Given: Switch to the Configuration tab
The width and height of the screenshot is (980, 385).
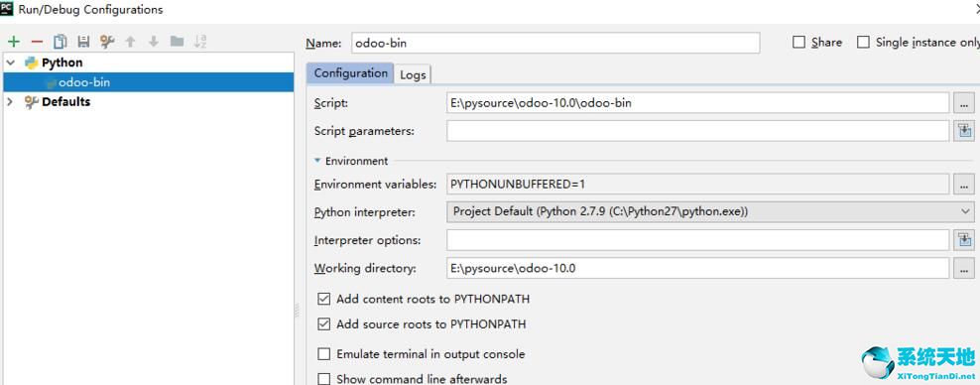Looking at the screenshot, I should [x=350, y=73].
